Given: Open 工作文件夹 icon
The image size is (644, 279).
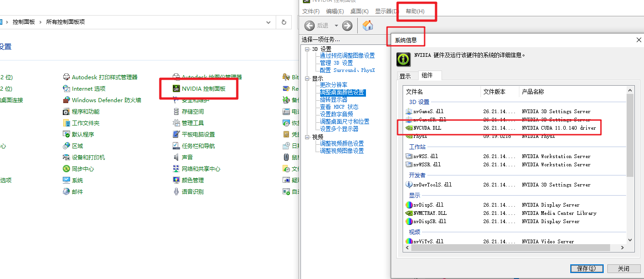Looking at the screenshot, I should point(66,123).
